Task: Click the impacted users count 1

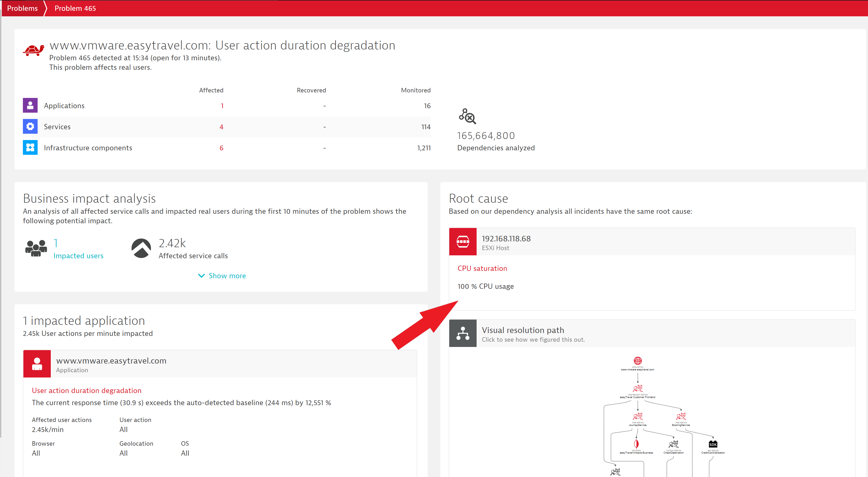Action: 55,243
